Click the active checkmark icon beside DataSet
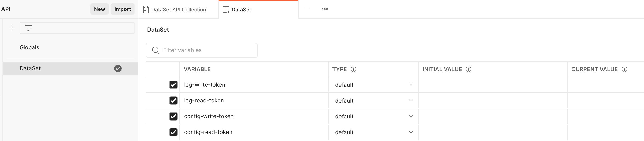644x141 pixels. [x=118, y=68]
